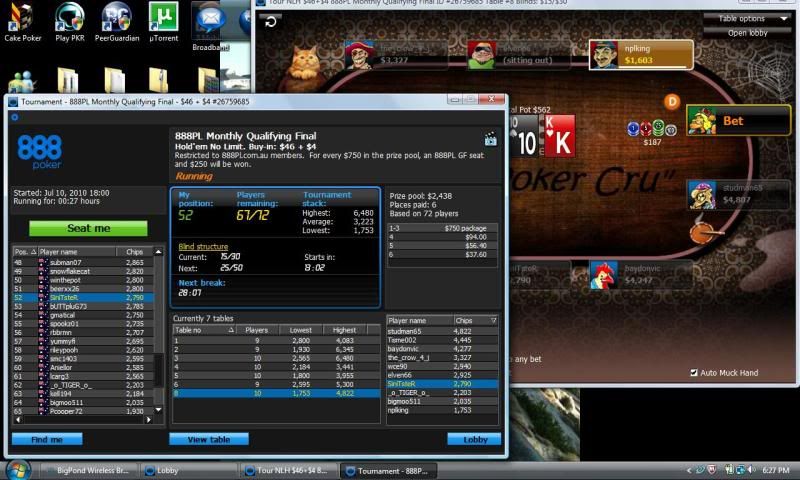
Task: Sort the standings by Pos. column header
Action: point(23,251)
